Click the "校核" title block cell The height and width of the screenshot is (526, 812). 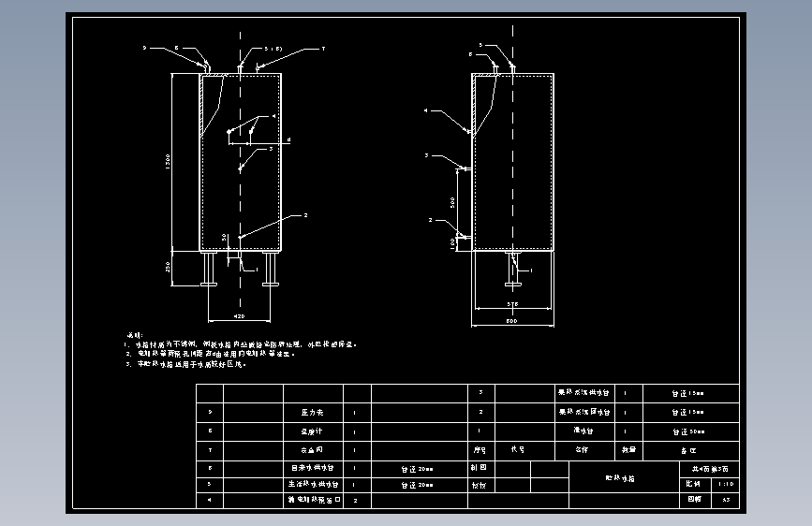pyautogui.click(x=479, y=486)
